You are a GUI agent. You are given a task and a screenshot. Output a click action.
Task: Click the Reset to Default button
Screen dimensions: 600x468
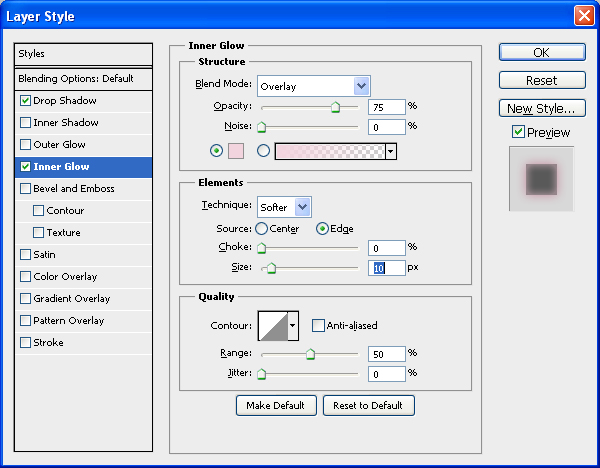coord(368,405)
